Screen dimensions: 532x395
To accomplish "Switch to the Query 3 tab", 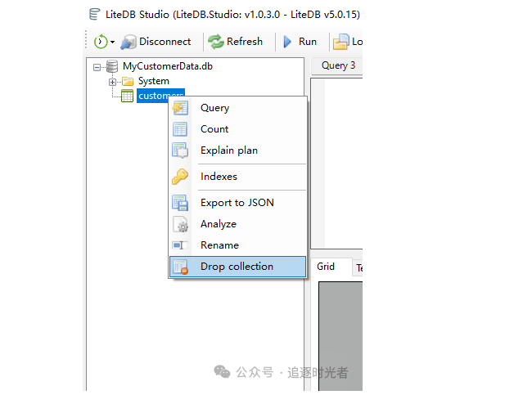I will coord(338,65).
